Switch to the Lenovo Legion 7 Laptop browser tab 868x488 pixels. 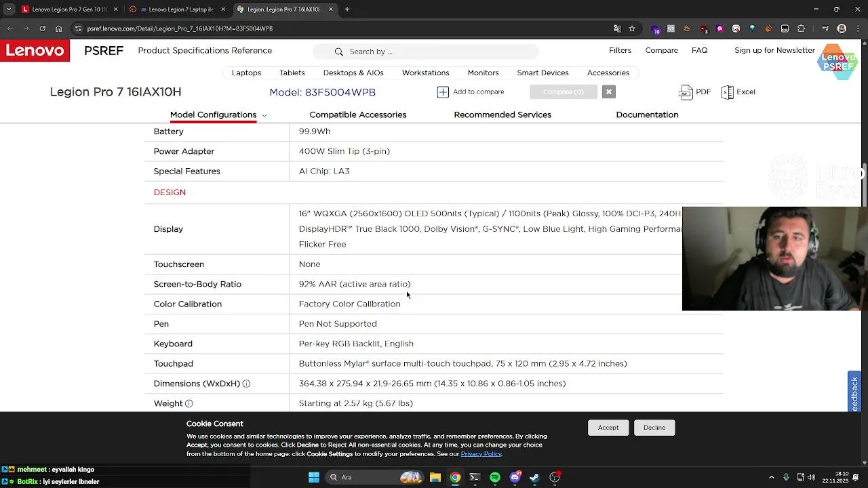coord(179,9)
